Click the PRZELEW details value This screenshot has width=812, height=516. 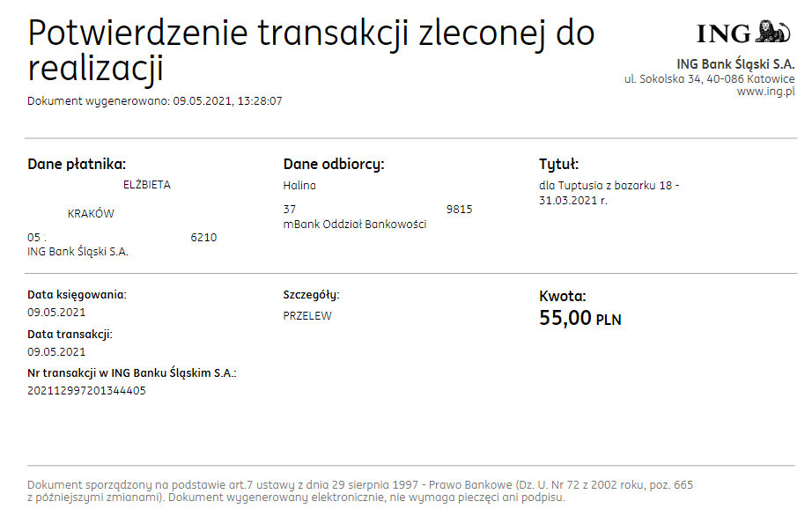tap(307, 316)
